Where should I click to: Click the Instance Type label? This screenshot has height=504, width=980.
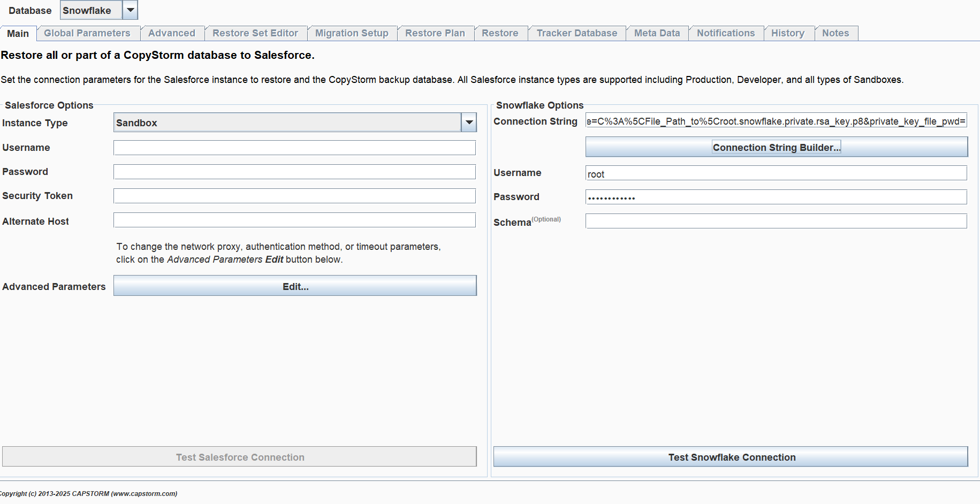coord(35,123)
